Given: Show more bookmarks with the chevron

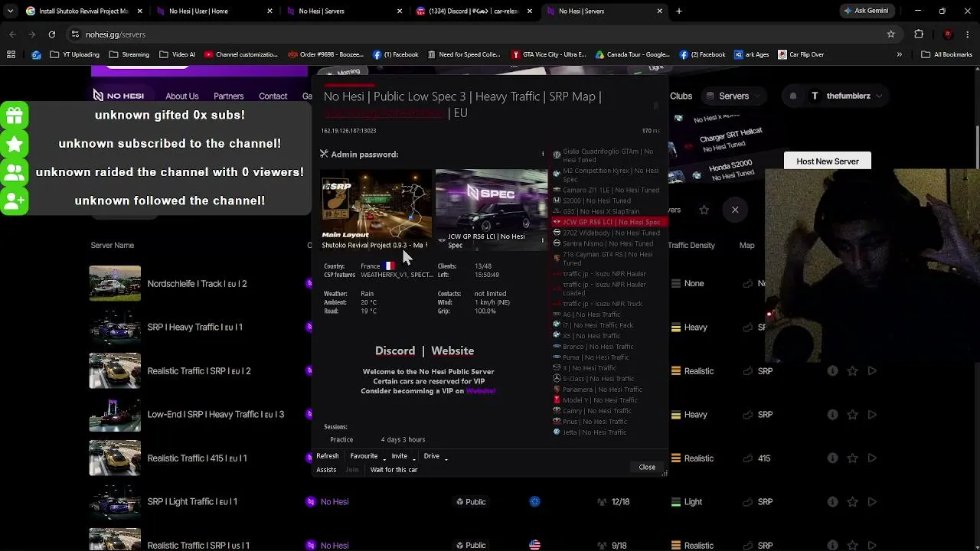Looking at the screenshot, I should 899,54.
